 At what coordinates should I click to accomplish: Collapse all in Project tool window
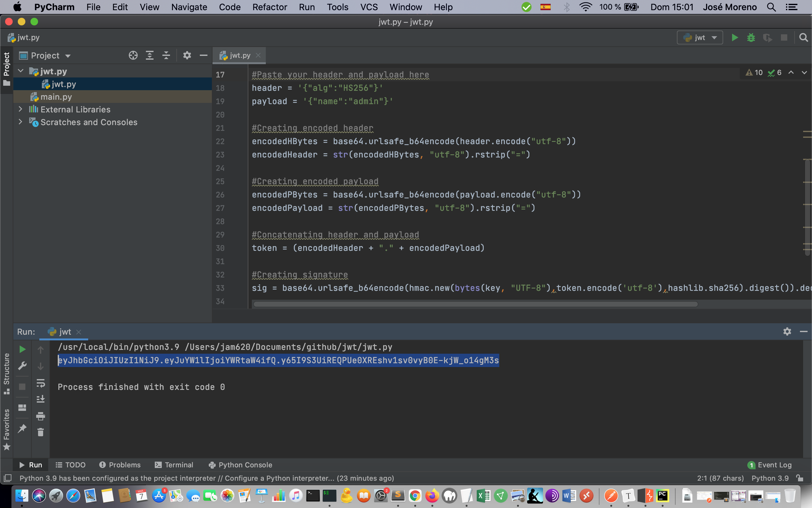(x=166, y=56)
